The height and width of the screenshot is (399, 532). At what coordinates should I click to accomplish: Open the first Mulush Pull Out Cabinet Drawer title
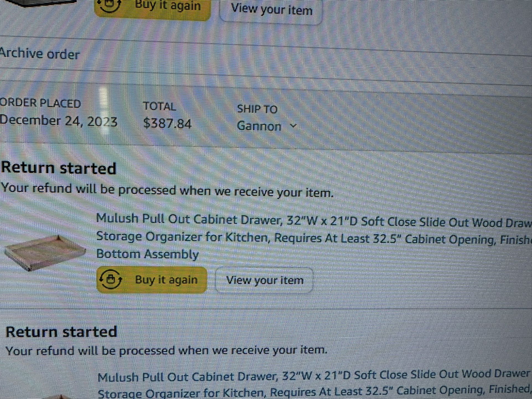coord(313,221)
